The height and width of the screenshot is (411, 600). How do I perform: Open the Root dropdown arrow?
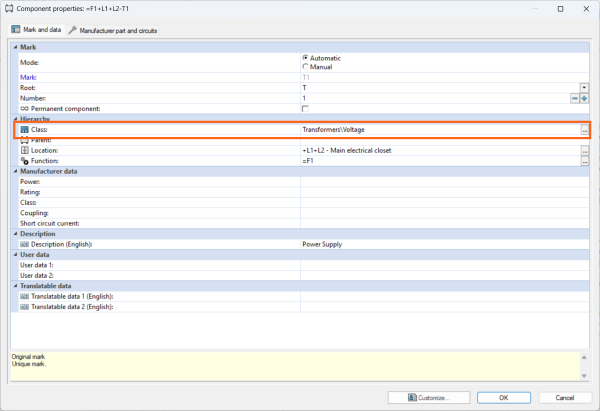[x=584, y=88]
